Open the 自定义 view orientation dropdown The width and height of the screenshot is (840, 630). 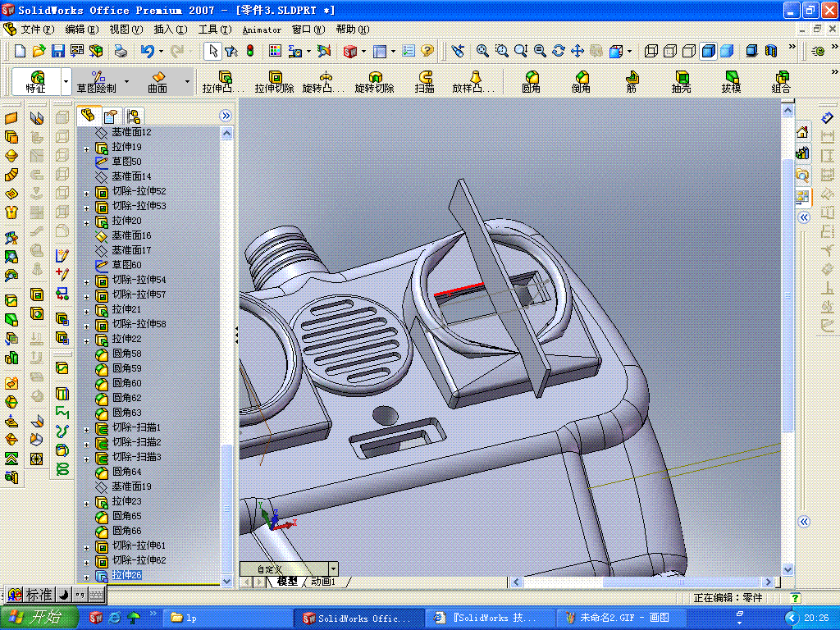pyautogui.click(x=333, y=568)
